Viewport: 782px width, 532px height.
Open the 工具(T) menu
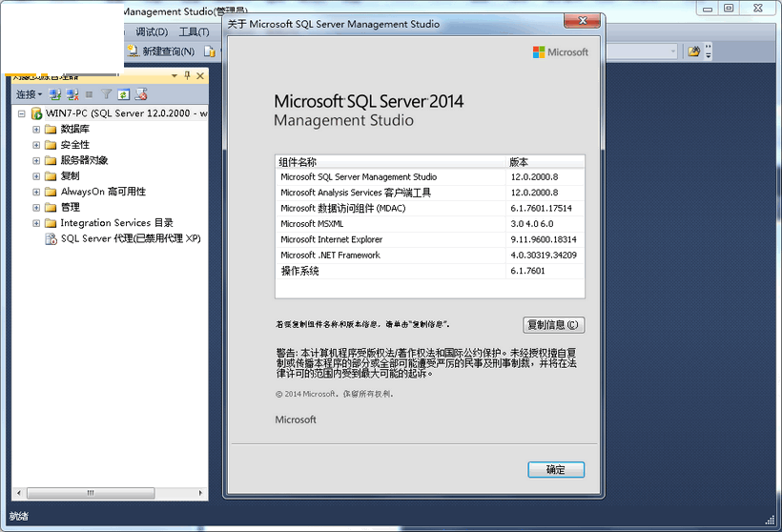click(194, 31)
